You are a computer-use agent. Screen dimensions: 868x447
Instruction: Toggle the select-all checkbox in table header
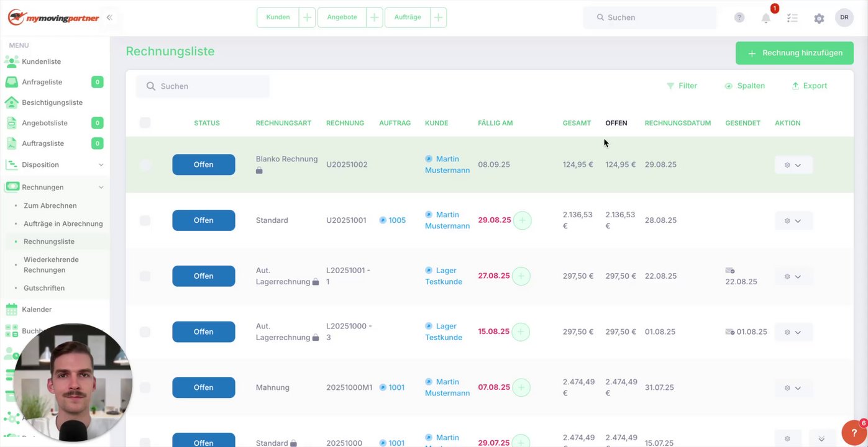point(145,123)
